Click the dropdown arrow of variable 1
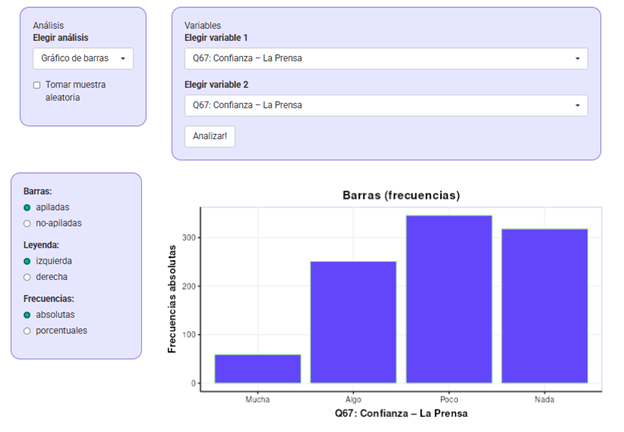This screenshot has height=432, width=624. [578, 59]
